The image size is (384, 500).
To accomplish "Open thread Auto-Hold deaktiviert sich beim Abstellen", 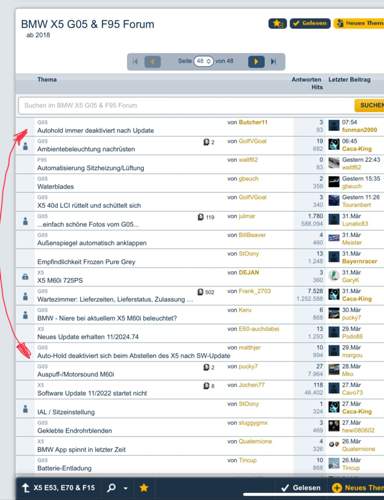I will click(x=134, y=356).
